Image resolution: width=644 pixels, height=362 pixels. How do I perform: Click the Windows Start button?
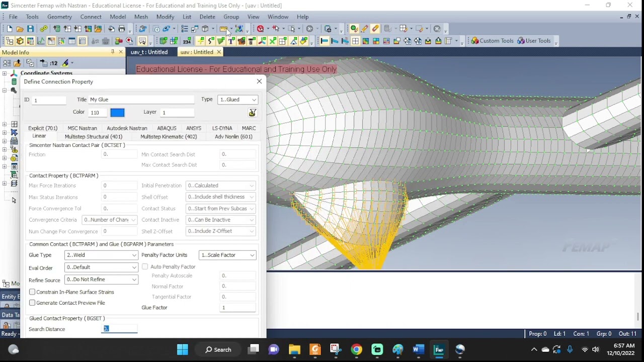pyautogui.click(x=182, y=349)
